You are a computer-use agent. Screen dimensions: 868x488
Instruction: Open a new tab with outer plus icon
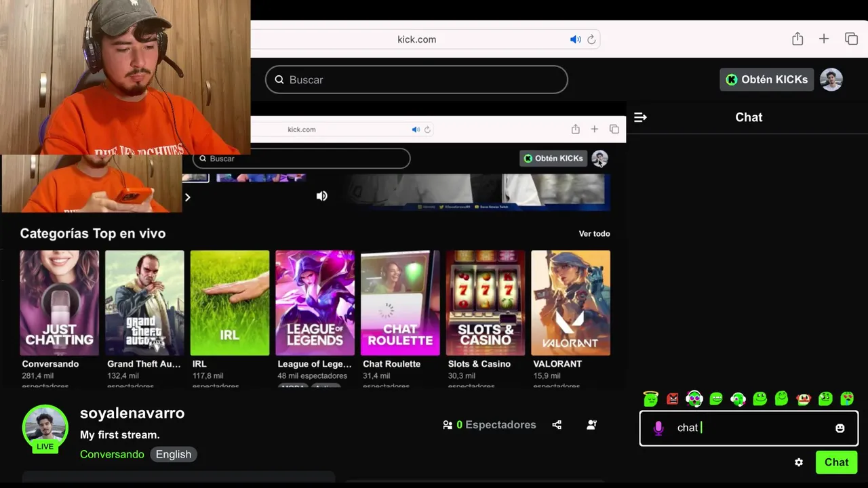point(824,39)
